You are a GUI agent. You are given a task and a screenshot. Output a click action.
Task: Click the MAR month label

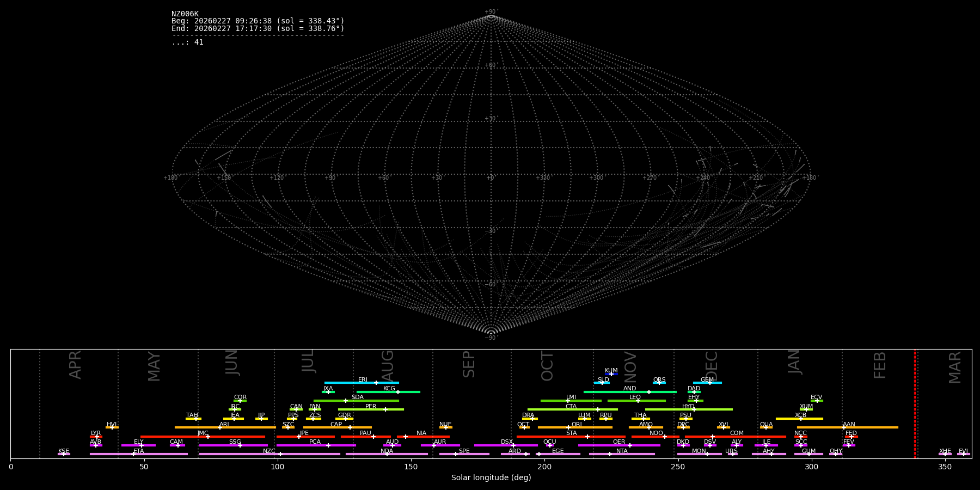[x=955, y=367]
